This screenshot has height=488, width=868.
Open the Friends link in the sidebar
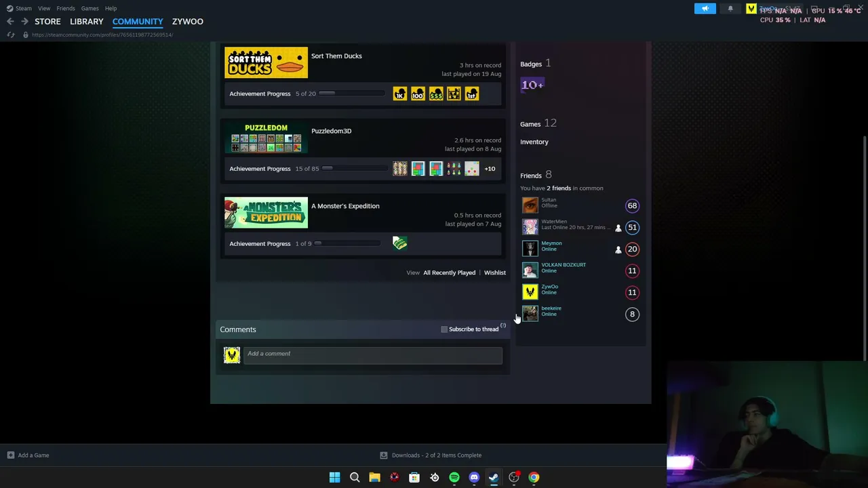(531, 176)
